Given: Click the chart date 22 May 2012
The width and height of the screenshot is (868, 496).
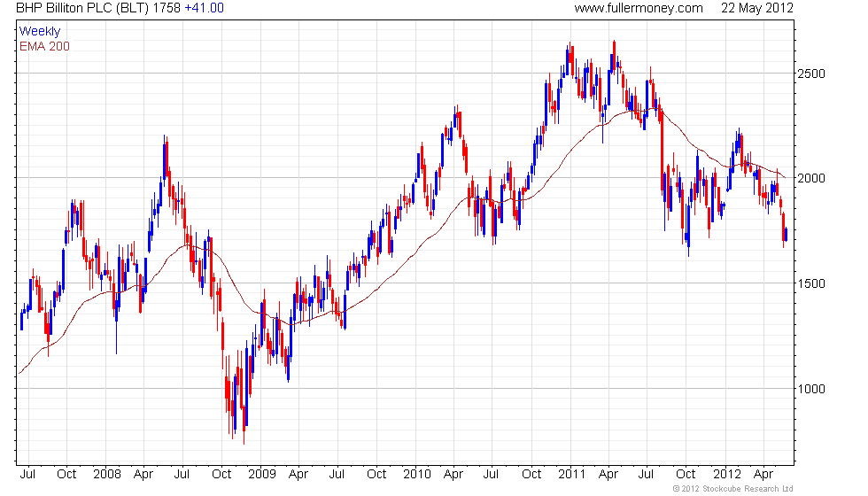Looking at the screenshot, I should pos(756,8).
